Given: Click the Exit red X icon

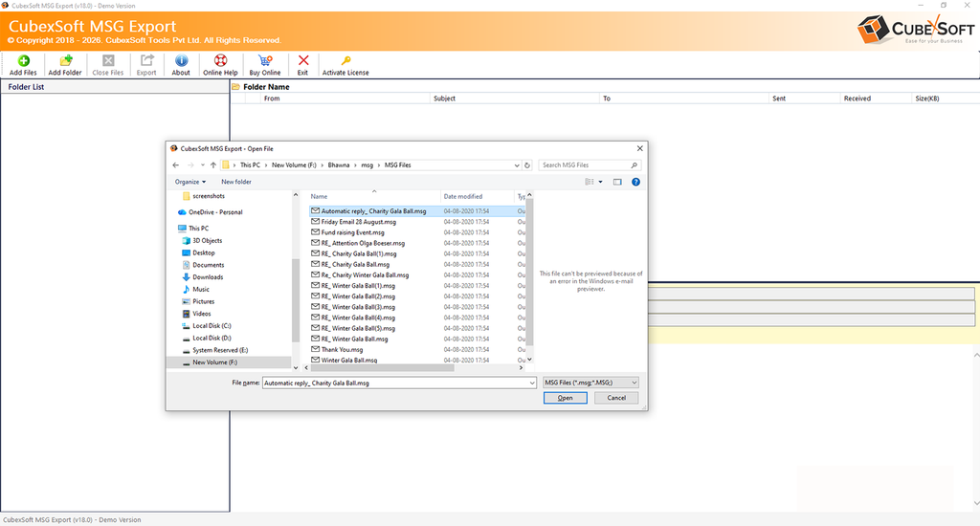Looking at the screenshot, I should [x=303, y=60].
